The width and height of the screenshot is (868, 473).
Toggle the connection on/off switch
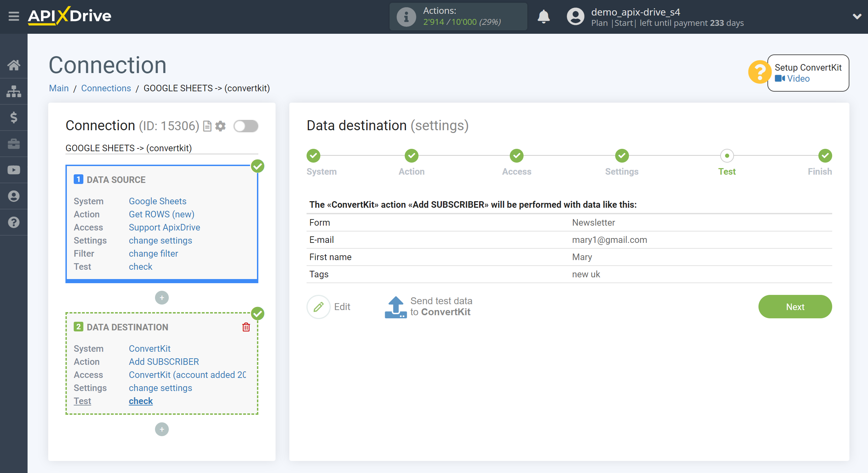(246, 126)
